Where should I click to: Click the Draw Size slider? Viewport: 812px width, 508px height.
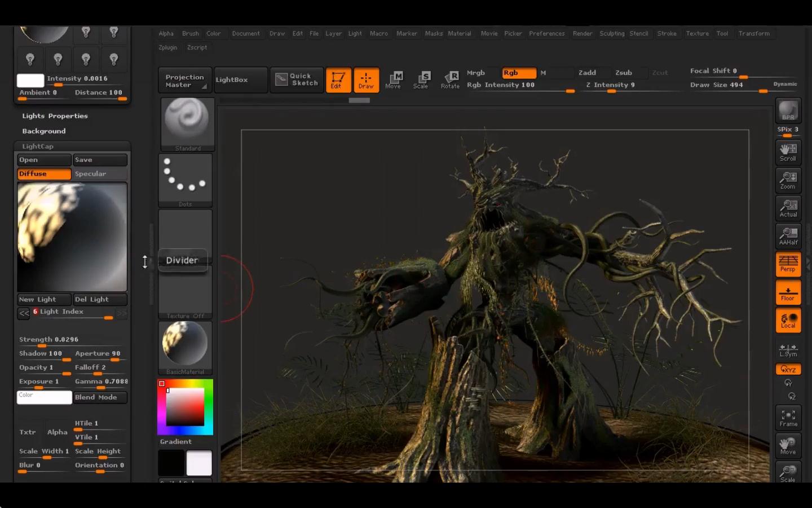729,86
